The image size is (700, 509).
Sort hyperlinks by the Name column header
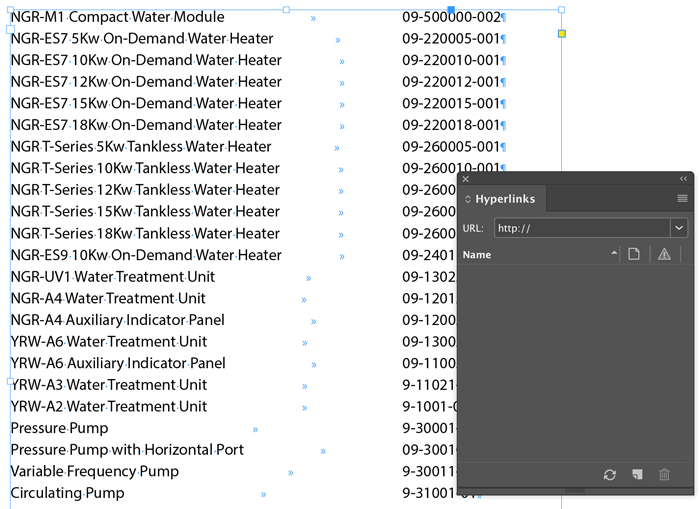pyautogui.click(x=477, y=254)
